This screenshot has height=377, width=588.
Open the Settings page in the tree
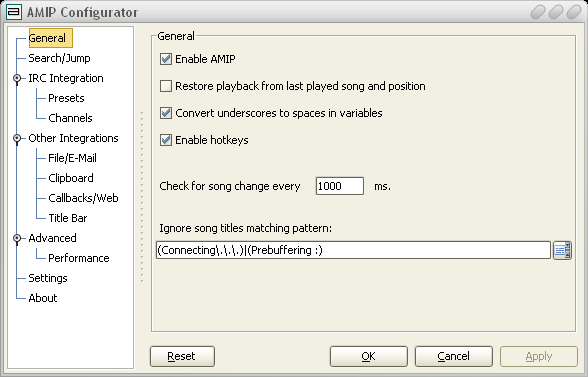coord(48,278)
